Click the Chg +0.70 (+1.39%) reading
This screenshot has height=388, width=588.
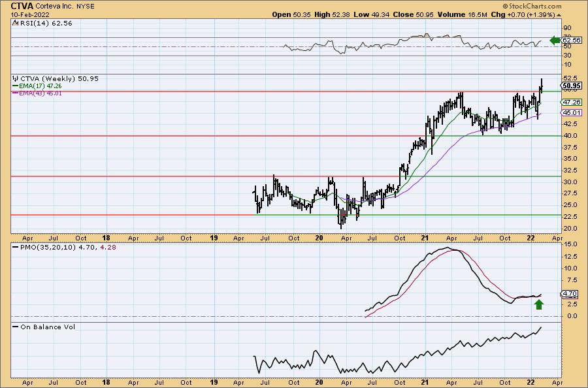coord(523,14)
